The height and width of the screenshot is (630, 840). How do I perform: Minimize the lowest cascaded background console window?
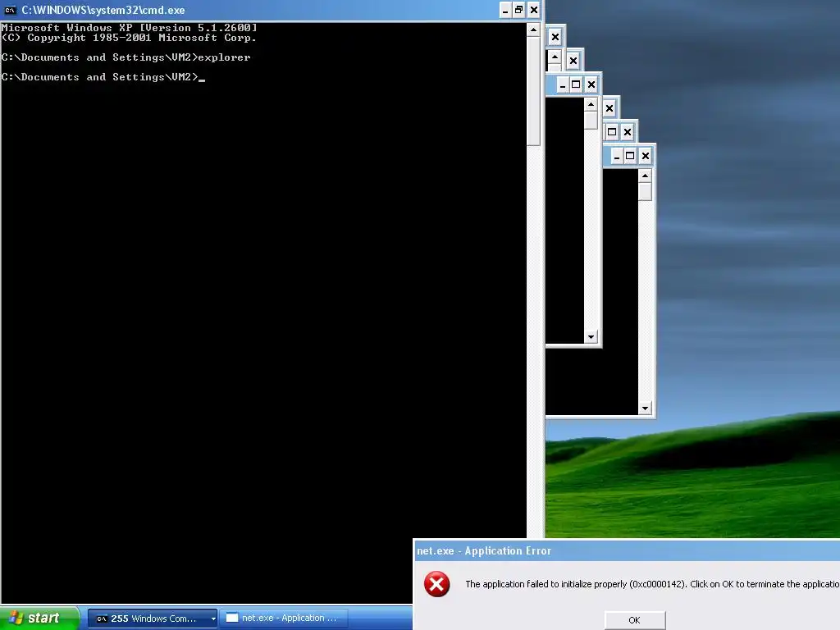[617, 156]
